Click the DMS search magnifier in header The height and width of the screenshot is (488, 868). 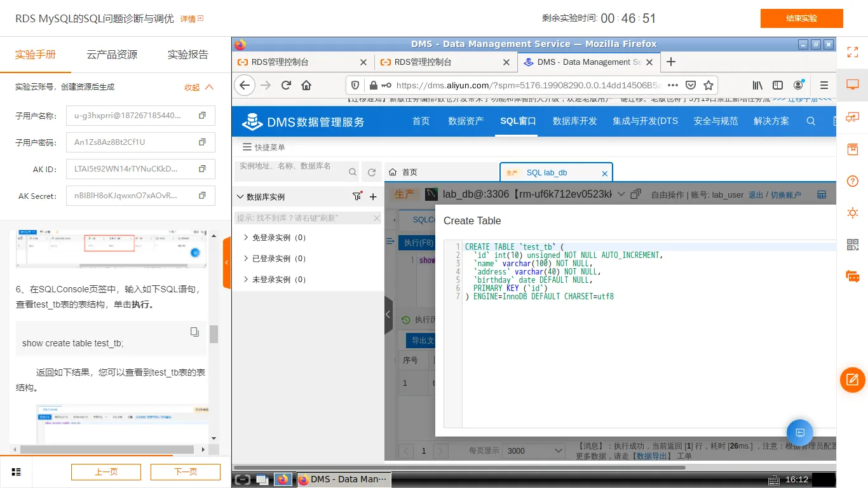click(x=811, y=121)
